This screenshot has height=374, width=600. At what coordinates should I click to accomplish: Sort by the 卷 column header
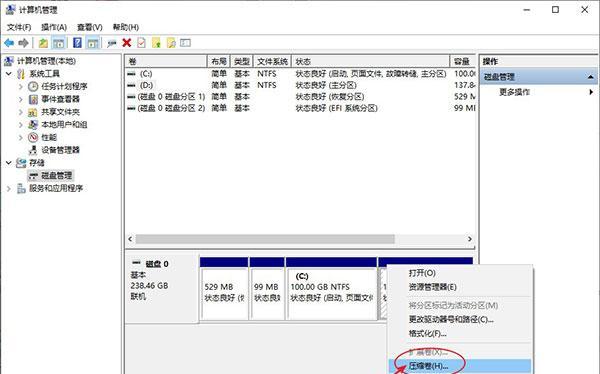tap(166, 61)
